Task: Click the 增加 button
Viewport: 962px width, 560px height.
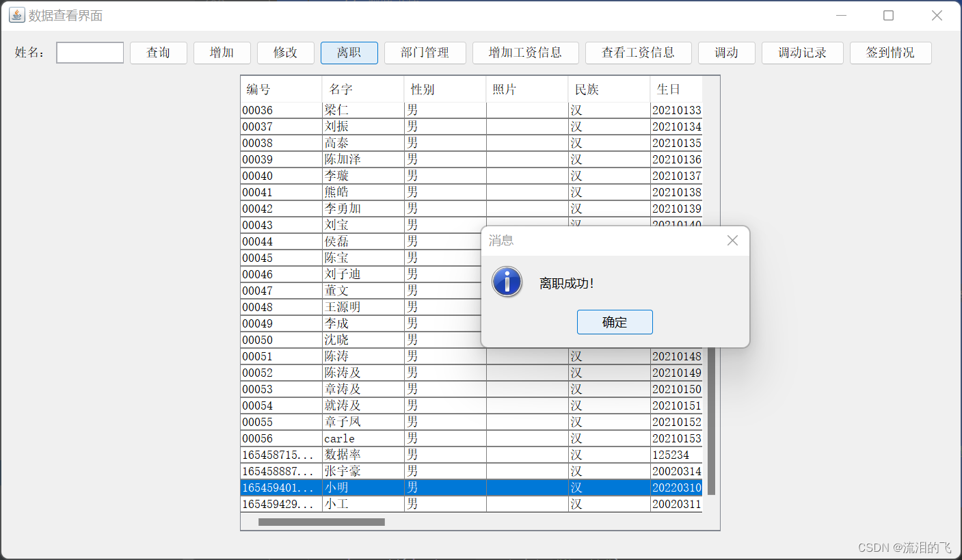Action: click(222, 53)
